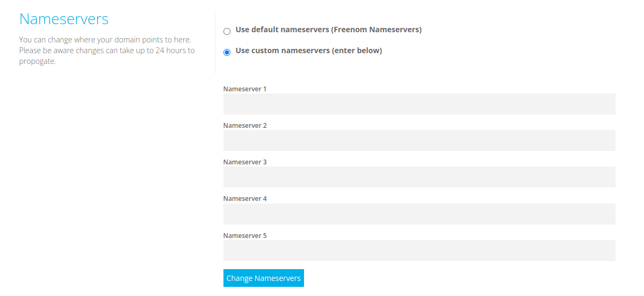Focus the Nameserver 4 input field

(x=419, y=214)
